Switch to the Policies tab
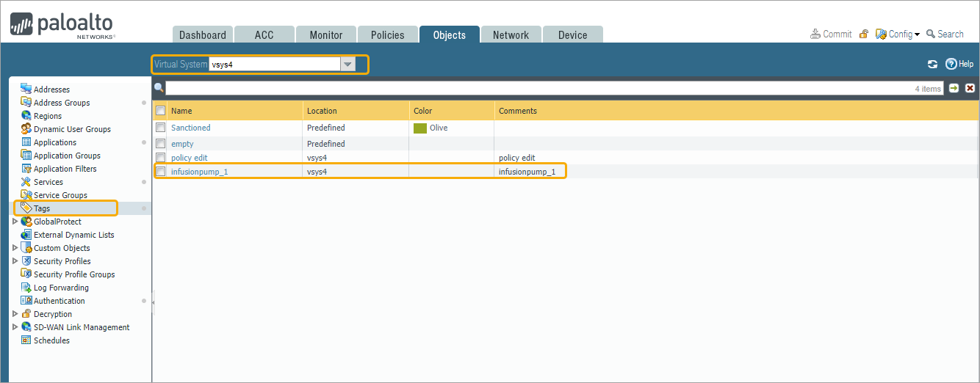 [x=387, y=34]
